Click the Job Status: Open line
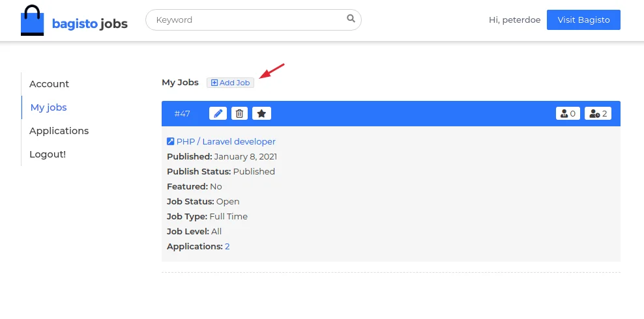This screenshot has width=644, height=319. tap(203, 202)
